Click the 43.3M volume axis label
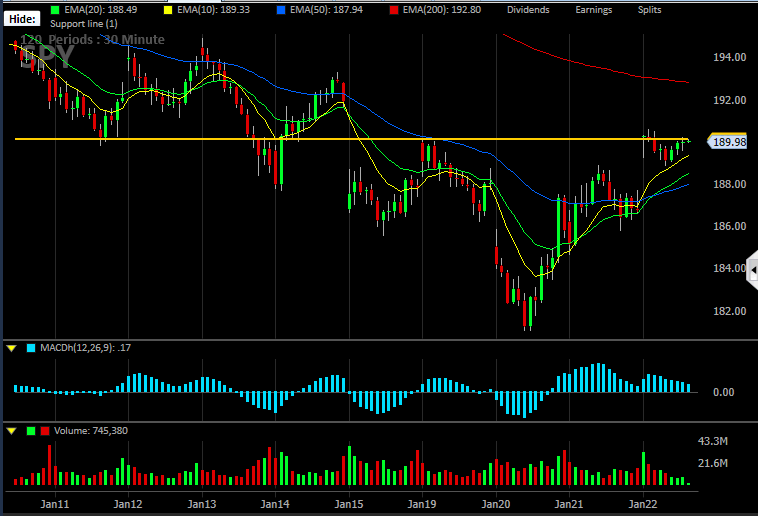Image resolution: width=758 pixels, height=516 pixels. [x=713, y=441]
